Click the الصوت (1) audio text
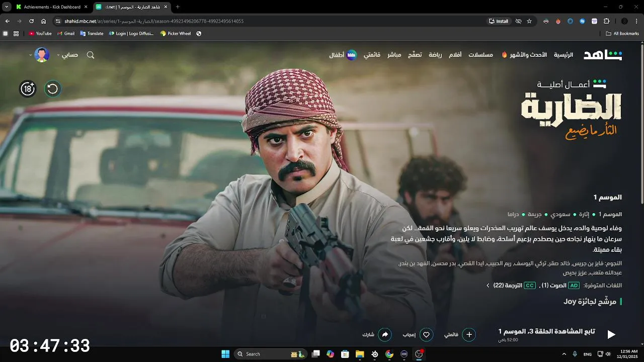Viewport: 644px width, 362px height. pyautogui.click(x=554, y=286)
